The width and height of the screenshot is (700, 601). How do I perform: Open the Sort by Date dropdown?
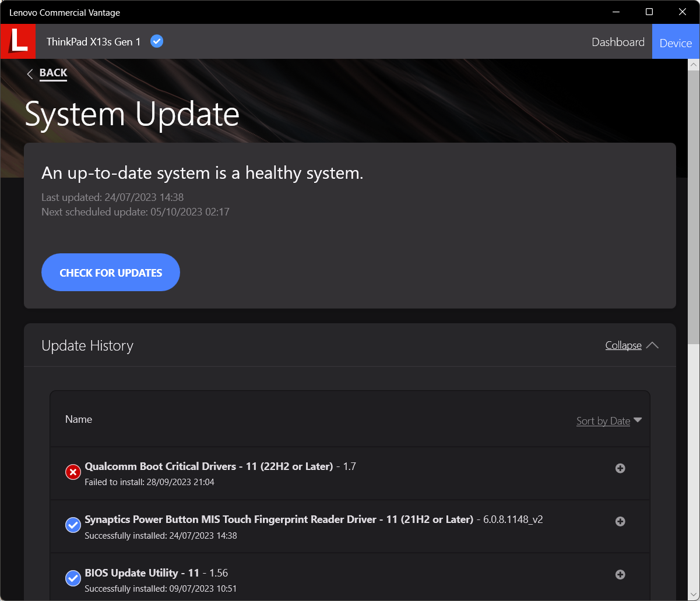(x=603, y=421)
